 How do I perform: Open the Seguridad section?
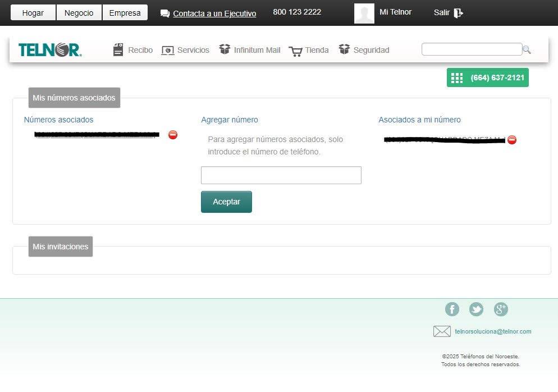pyautogui.click(x=364, y=50)
